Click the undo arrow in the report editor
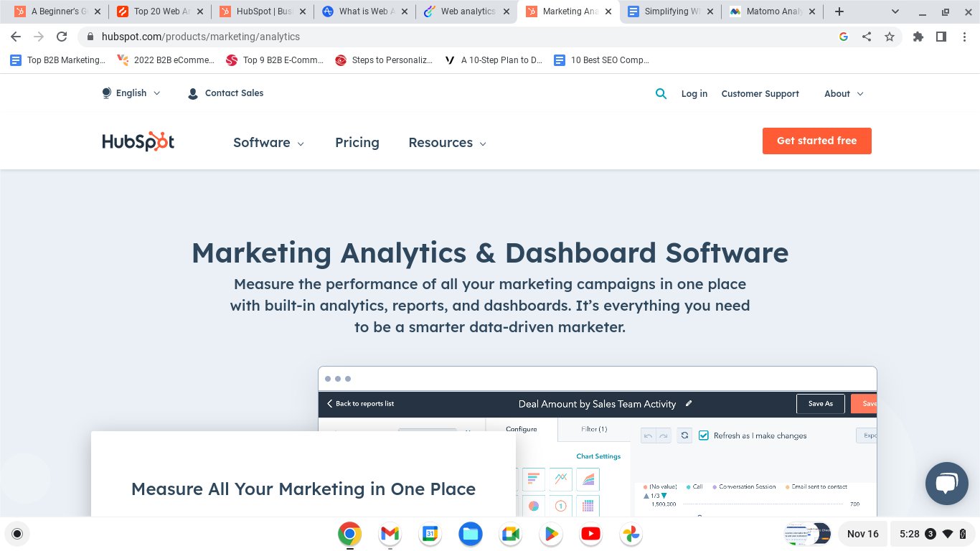Viewport: 980px width, 551px height. coord(648,435)
